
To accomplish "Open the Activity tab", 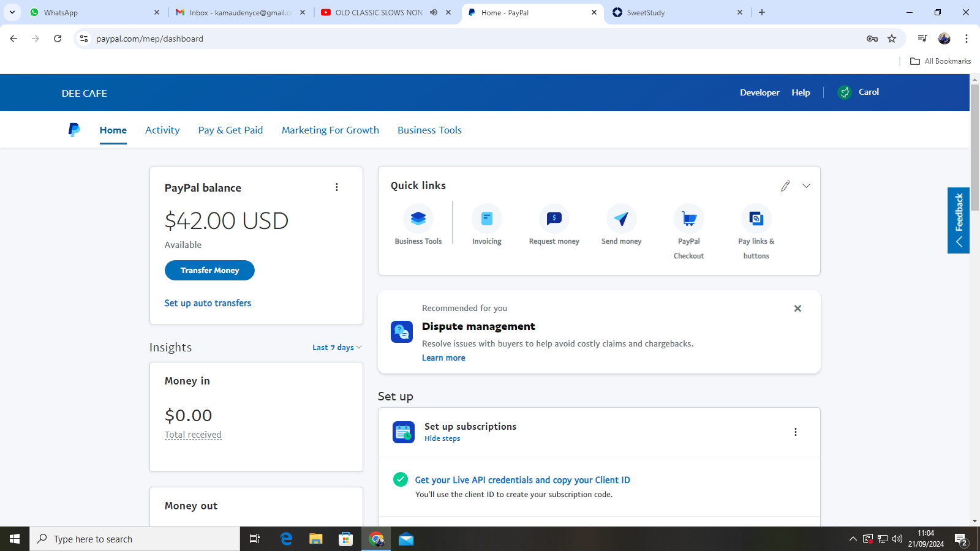I will pyautogui.click(x=162, y=130).
